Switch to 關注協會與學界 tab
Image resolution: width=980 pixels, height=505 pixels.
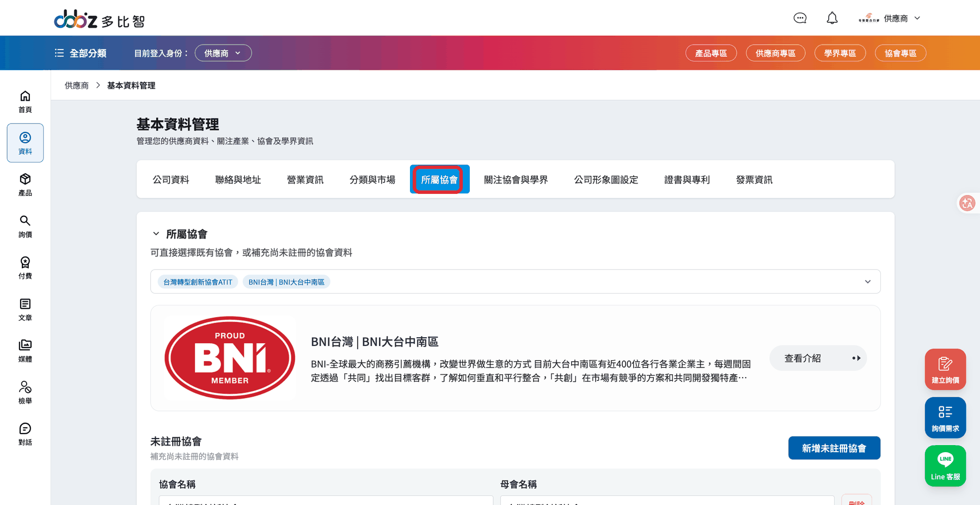click(x=516, y=179)
